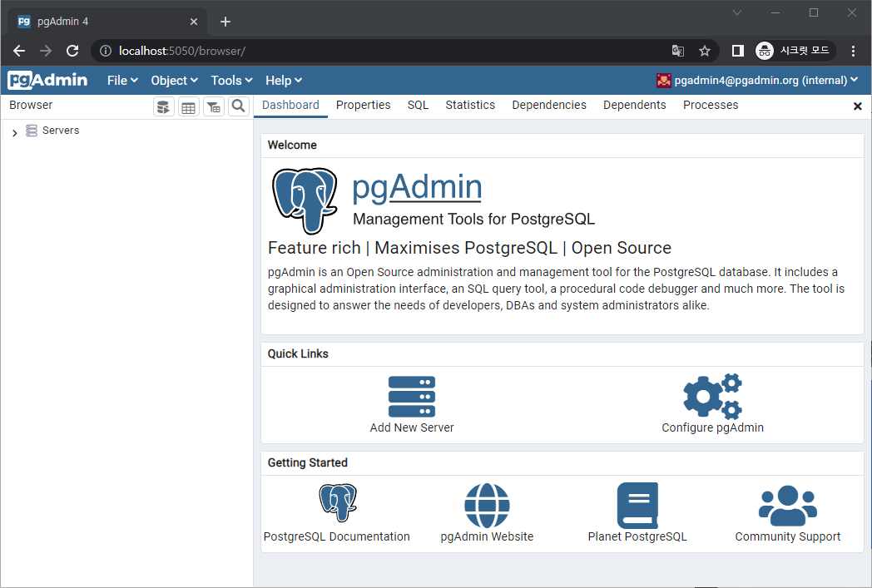The height and width of the screenshot is (588, 872).
Task: Select the Statistics tab
Action: tap(470, 105)
